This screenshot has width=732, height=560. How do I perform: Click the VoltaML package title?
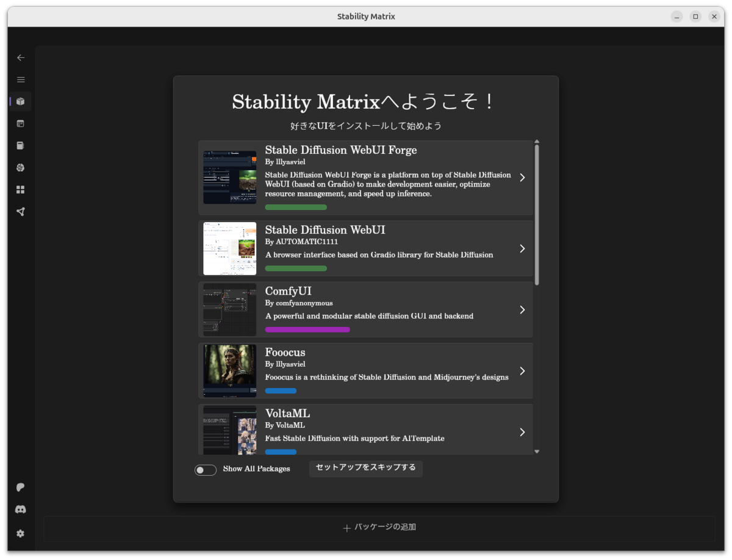[x=287, y=414]
